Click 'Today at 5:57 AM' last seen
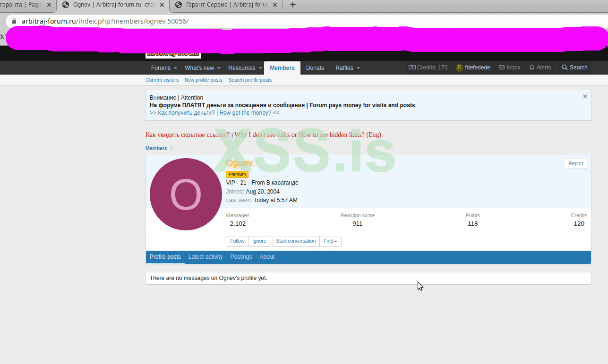 pos(275,200)
